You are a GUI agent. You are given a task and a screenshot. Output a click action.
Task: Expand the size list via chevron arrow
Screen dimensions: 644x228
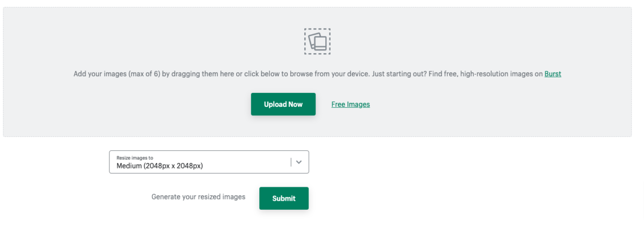point(299,162)
